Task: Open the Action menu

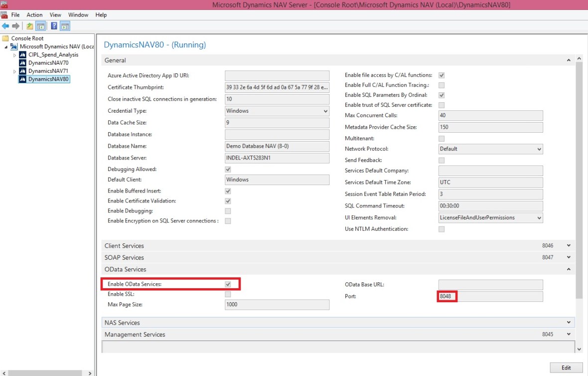Action: point(34,14)
